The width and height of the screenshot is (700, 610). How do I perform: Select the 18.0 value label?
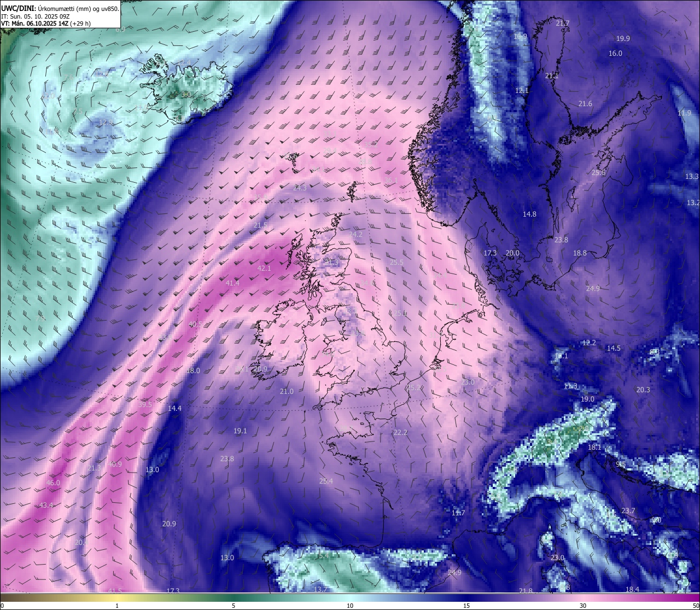(x=193, y=370)
